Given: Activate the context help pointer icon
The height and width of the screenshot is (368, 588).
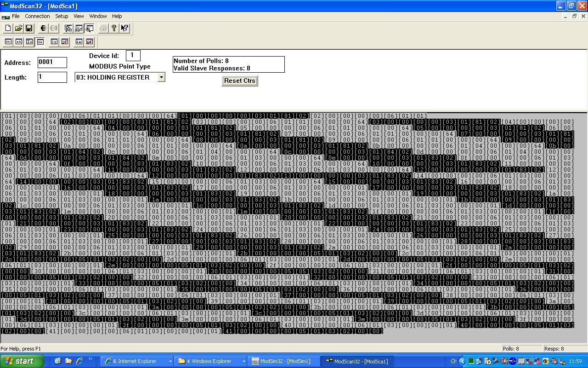Looking at the screenshot, I should (x=124, y=28).
